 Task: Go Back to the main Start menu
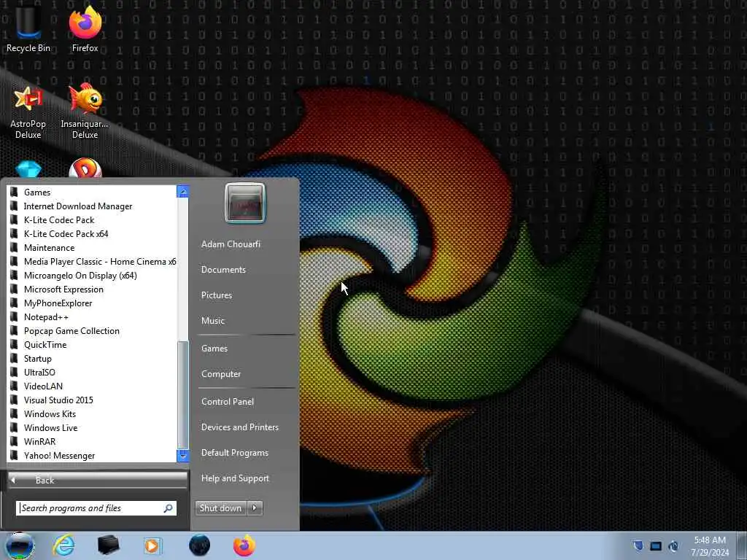tap(98, 480)
